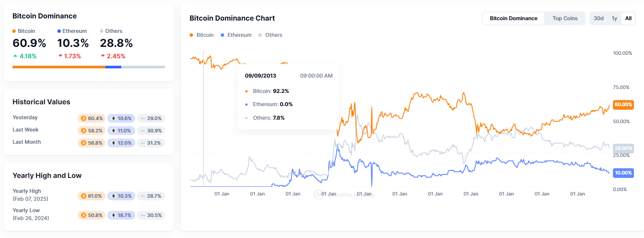The height and width of the screenshot is (238, 644).
Task: Select the Bitcoin Dominance tab
Action: pyautogui.click(x=513, y=18)
